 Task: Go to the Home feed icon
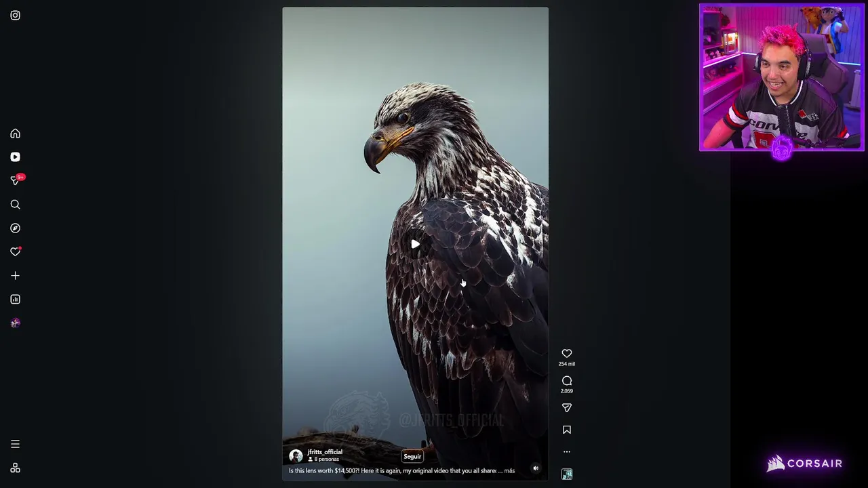click(x=15, y=134)
